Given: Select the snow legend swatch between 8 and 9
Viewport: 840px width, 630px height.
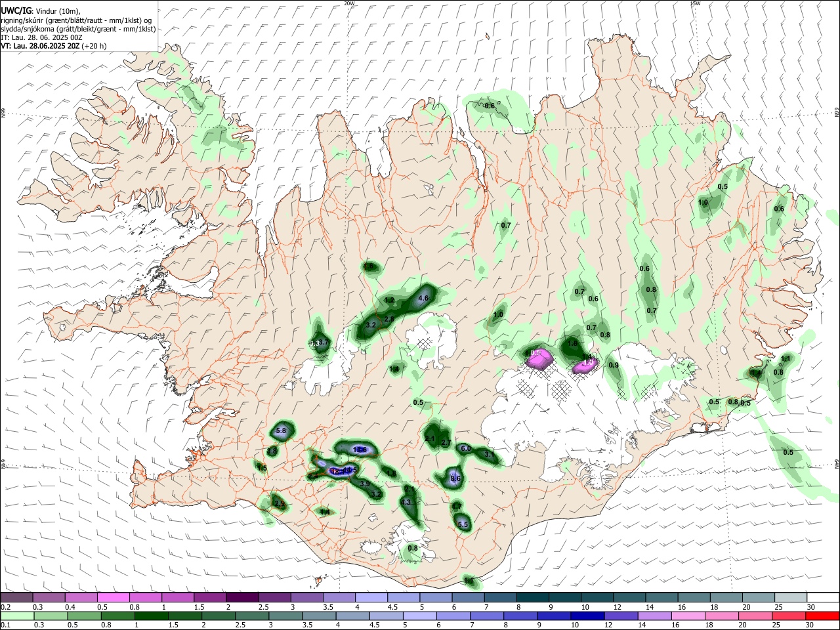Looking at the screenshot, I should 532,597.
